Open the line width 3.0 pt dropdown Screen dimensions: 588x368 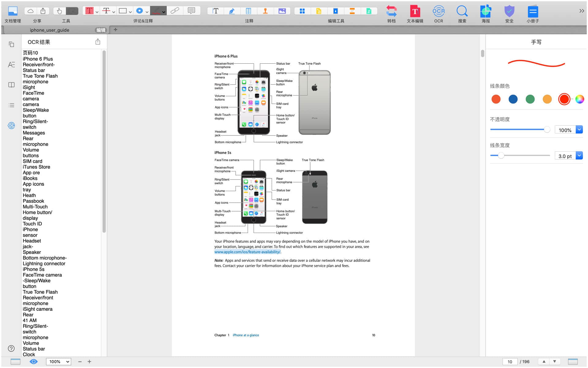click(x=579, y=156)
